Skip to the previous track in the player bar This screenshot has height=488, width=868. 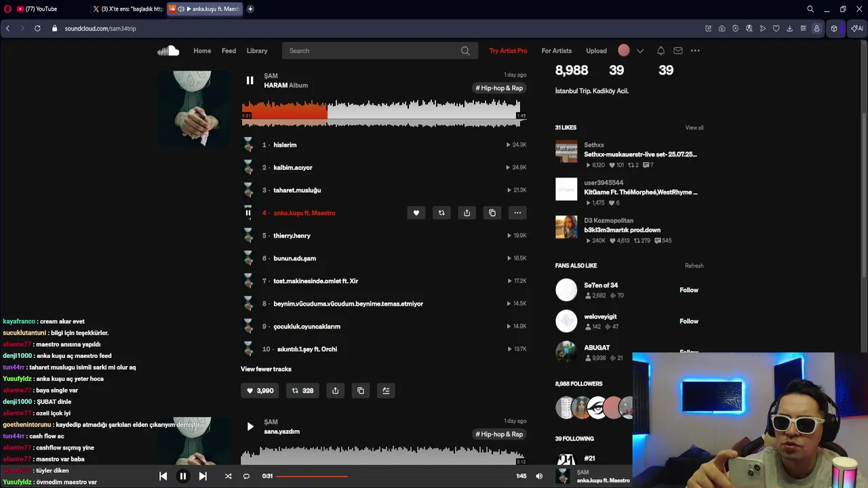tap(163, 476)
